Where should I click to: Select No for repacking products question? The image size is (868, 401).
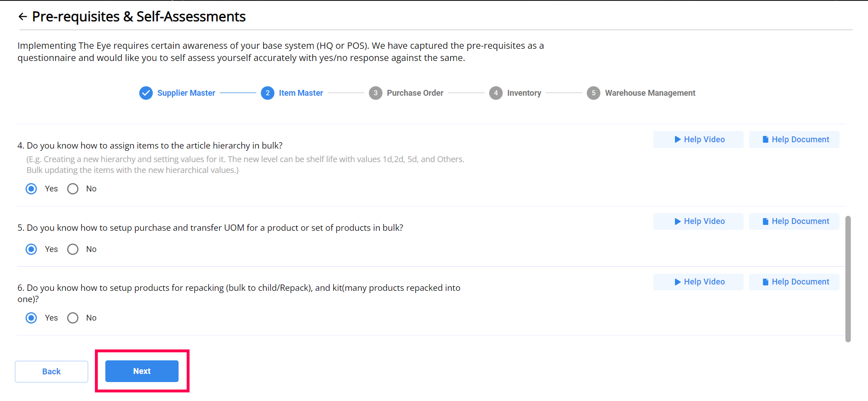(73, 318)
